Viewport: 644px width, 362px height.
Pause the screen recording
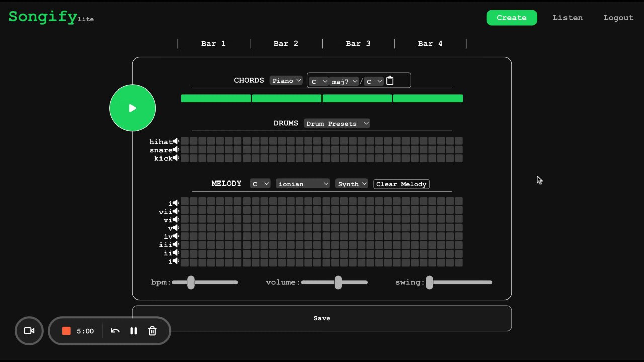[134, 331]
